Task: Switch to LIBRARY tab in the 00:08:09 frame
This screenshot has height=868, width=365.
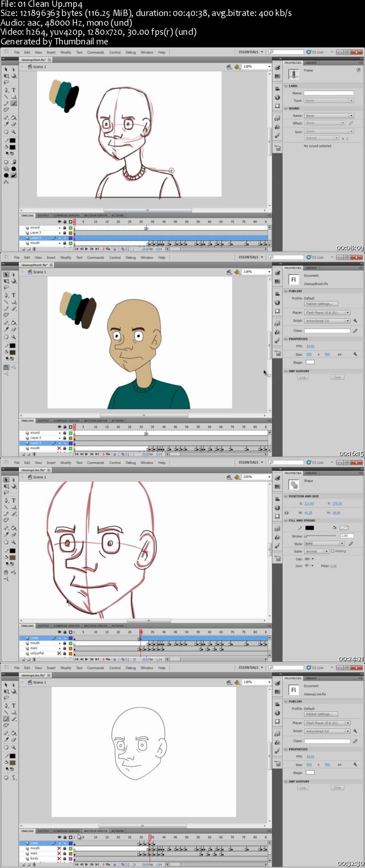Action: coord(311,63)
